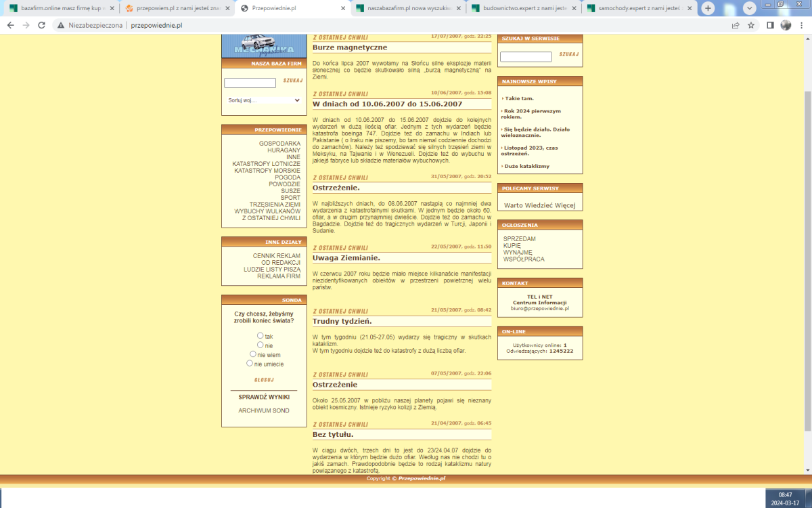
Task: Open the 'Listopad 2023, czas ostrzeżeń' entry
Action: pyautogui.click(x=531, y=150)
